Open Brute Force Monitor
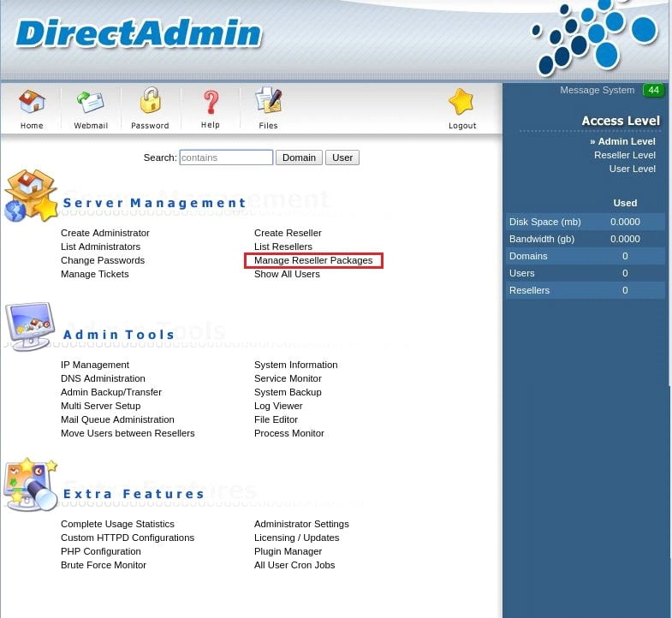 [x=103, y=565]
